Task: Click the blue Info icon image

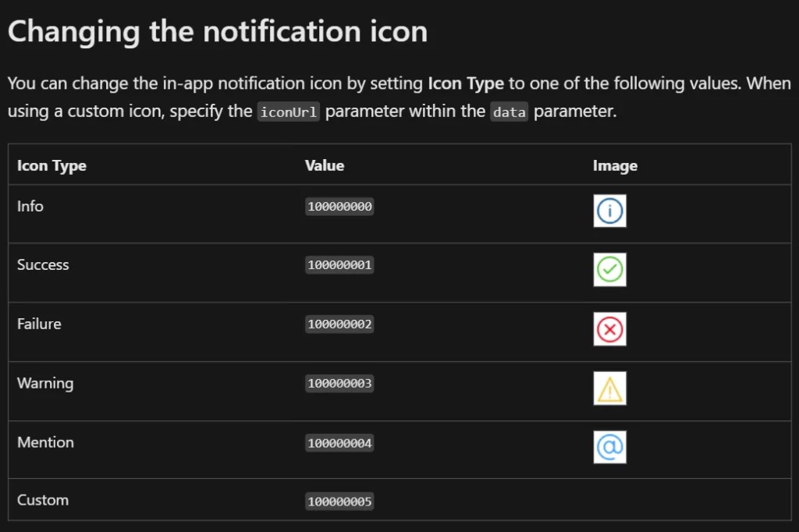Action: click(609, 211)
